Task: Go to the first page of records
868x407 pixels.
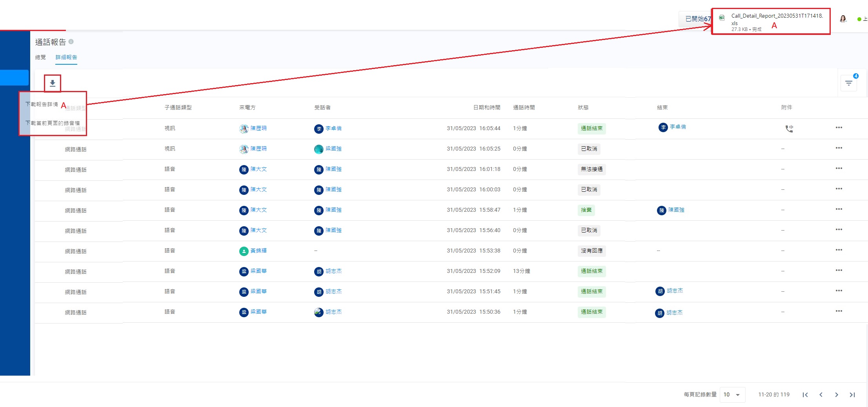Action: [x=805, y=395]
